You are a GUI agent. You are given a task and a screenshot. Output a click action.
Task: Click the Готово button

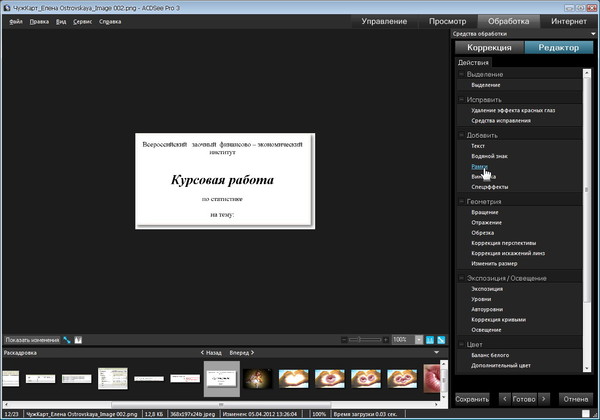524,399
